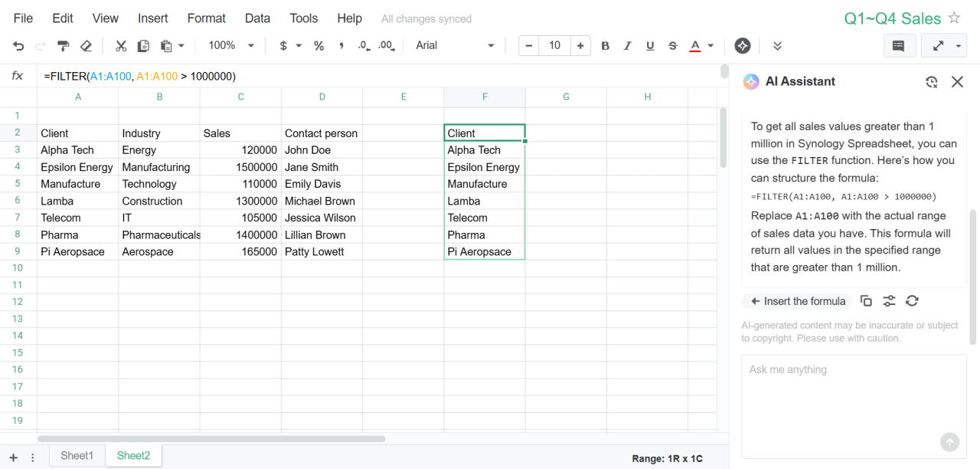This screenshot has width=980, height=469.
Task: Click the red text color button
Action: pyautogui.click(x=695, y=46)
